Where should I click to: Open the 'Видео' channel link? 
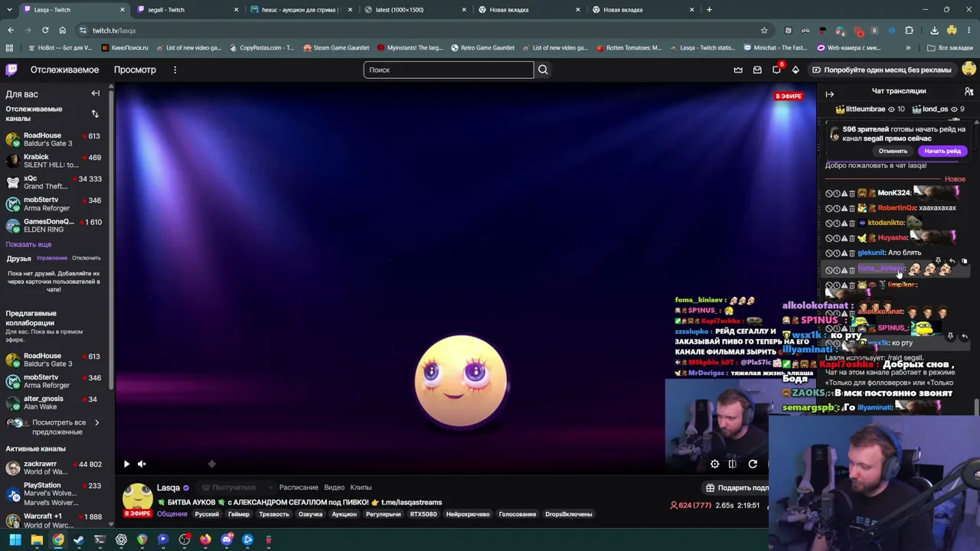(x=334, y=487)
